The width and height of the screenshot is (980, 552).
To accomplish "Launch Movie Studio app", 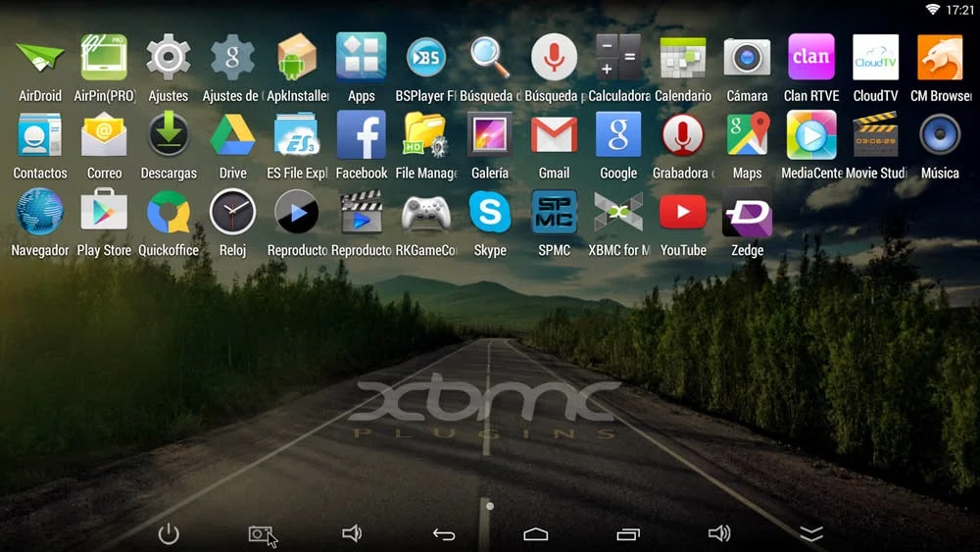I will (875, 134).
